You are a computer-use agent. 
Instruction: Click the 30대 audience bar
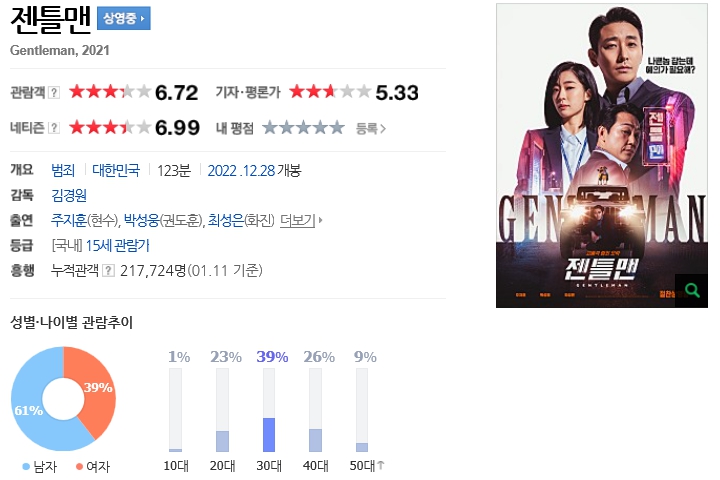pyautogui.click(x=269, y=410)
